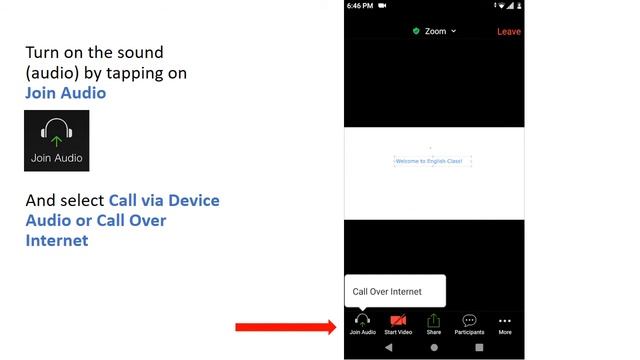640x360 pixels.
Task: Click the Call via Device Audio text
Action: click(122, 210)
